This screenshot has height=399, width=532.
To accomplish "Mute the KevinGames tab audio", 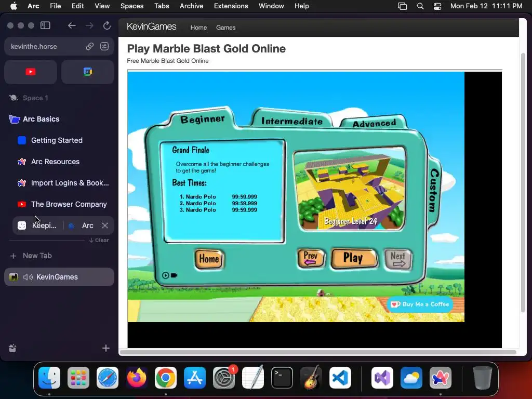I will (28, 277).
